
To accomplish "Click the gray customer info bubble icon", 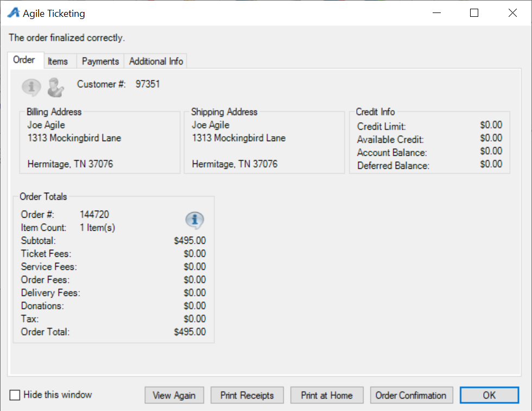I will 31,87.
